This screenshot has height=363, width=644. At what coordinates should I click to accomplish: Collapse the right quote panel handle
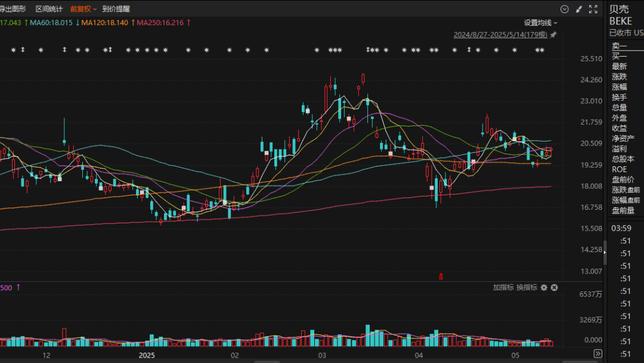tap(605, 252)
